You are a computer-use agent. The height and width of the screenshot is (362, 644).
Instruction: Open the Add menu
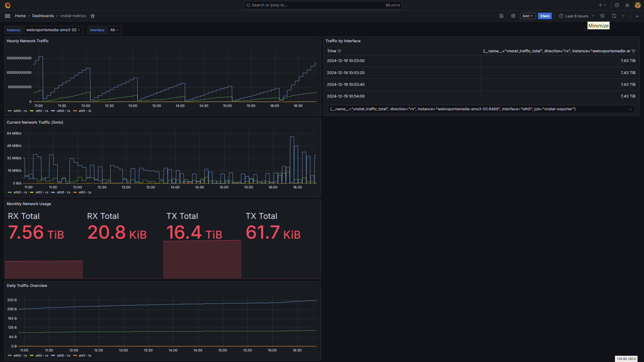point(528,16)
